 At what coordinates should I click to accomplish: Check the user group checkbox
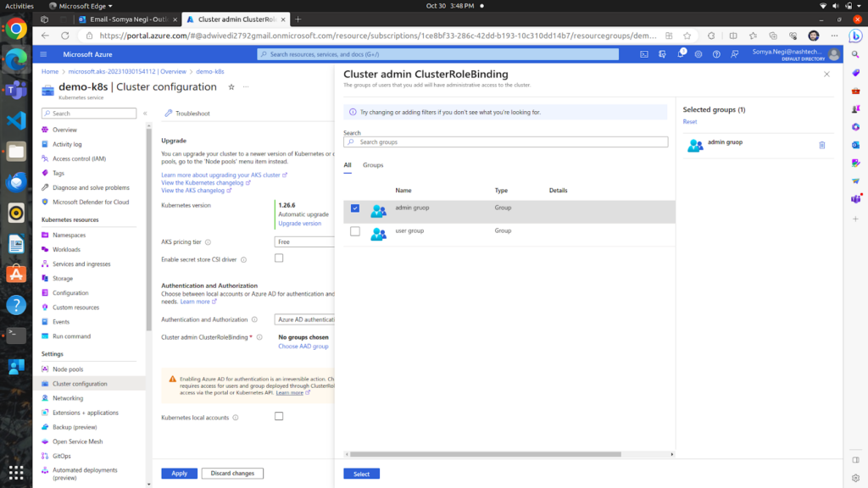point(355,231)
